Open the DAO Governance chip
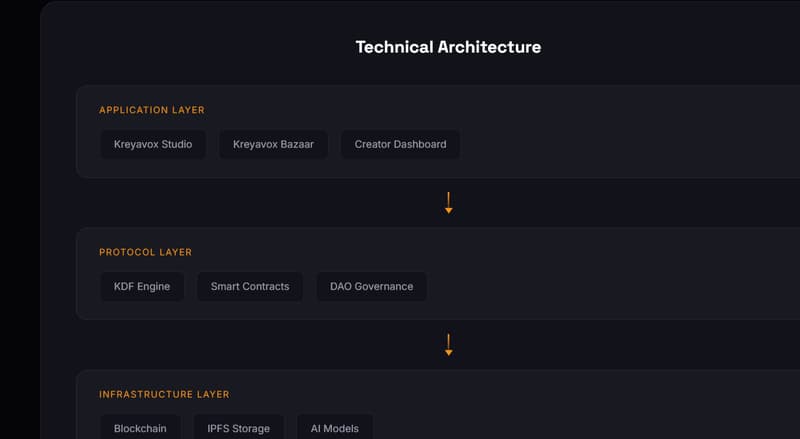Image resolution: width=800 pixels, height=439 pixels. click(x=371, y=286)
